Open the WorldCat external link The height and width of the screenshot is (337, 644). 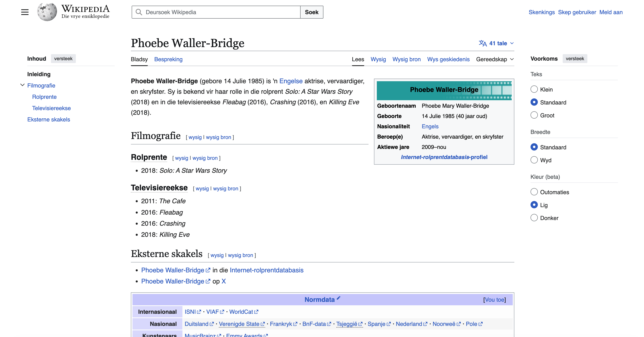tap(244, 312)
